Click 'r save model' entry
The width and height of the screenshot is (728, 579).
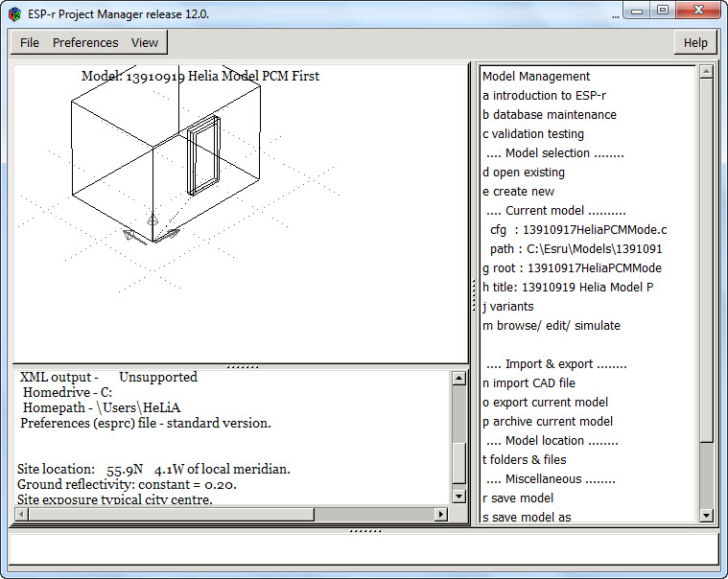point(517,498)
